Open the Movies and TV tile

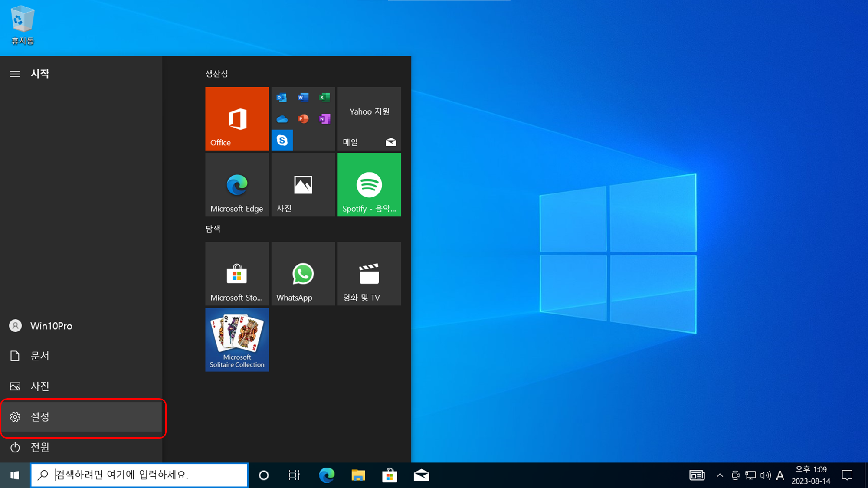tap(369, 274)
